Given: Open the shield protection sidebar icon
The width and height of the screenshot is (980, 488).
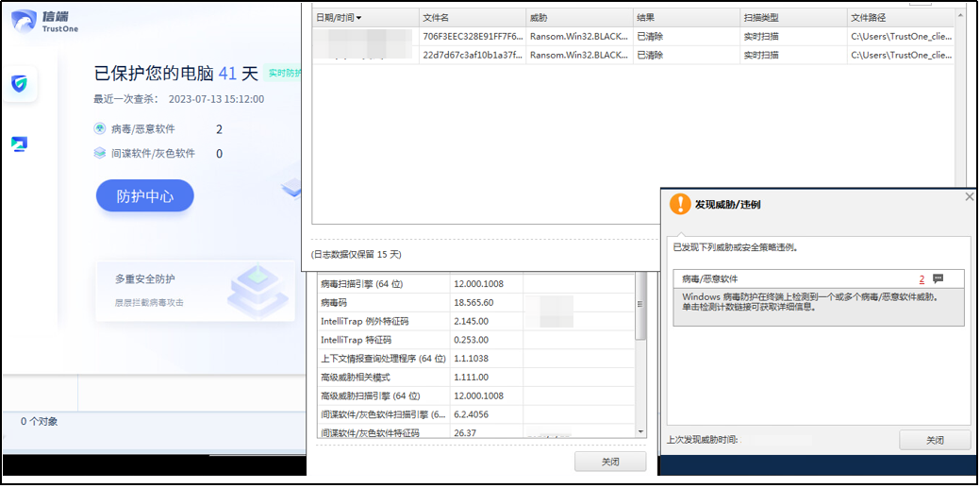Looking at the screenshot, I should click(x=19, y=85).
